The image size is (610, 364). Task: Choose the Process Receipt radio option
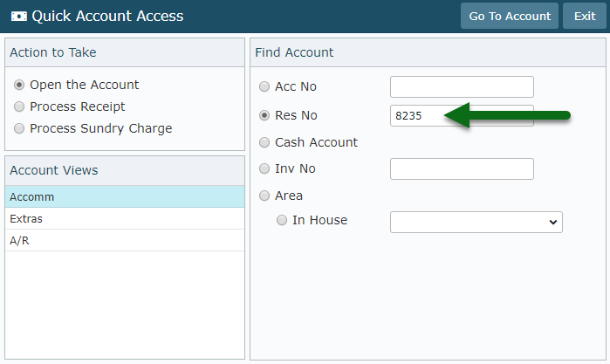pos(19,106)
